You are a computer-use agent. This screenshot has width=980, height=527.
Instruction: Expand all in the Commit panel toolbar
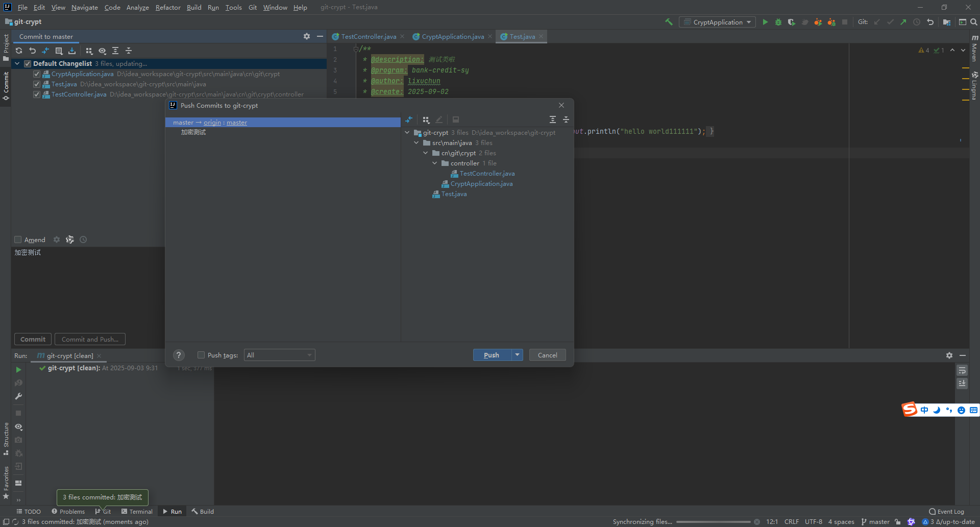pyautogui.click(x=115, y=51)
